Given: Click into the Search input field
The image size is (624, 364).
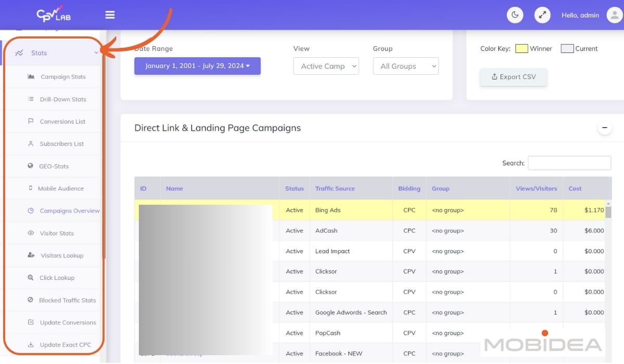Looking at the screenshot, I should coord(569,163).
